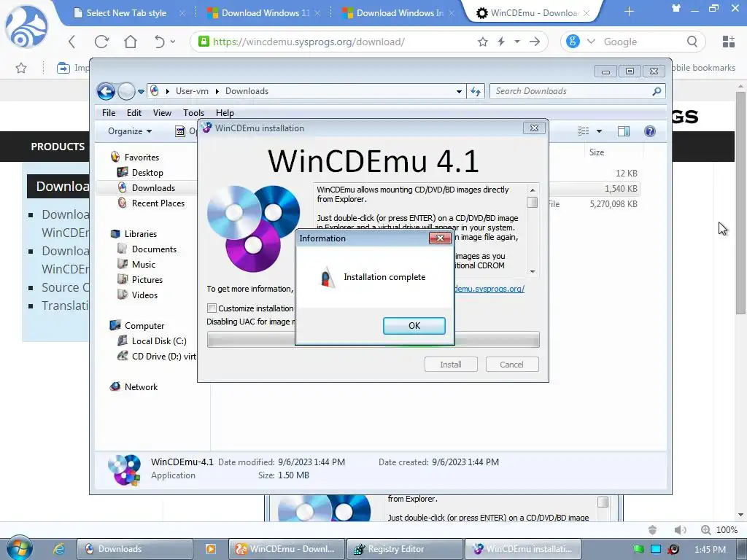
Task: Click the bookmarks bar star icon
Action: click(21, 68)
